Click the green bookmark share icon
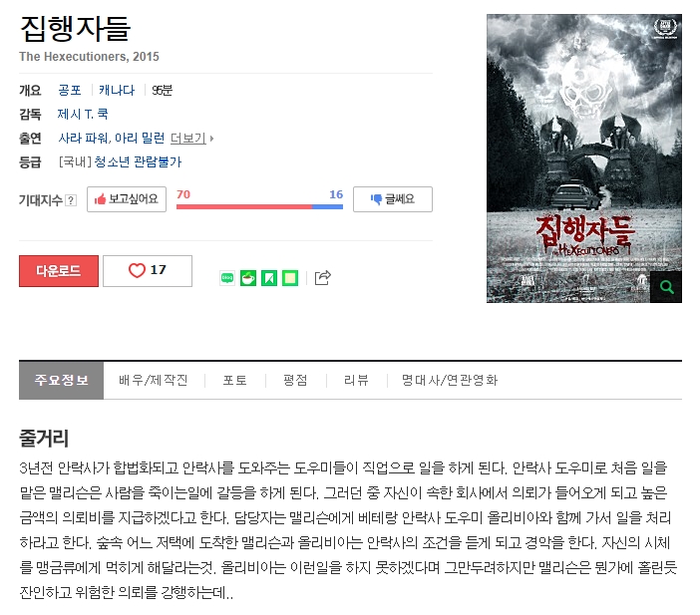This screenshot has height=615, width=700. tap(269, 278)
